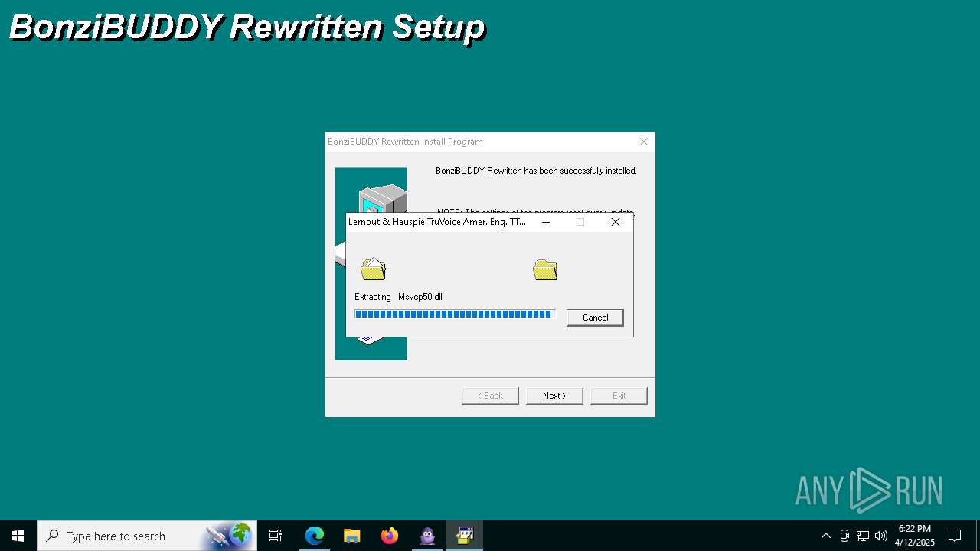Click the Lernout & Hauspie TruVoice title text
Image resolution: width=980 pixels, height=551 pixels.
click(x=437, y=222)
